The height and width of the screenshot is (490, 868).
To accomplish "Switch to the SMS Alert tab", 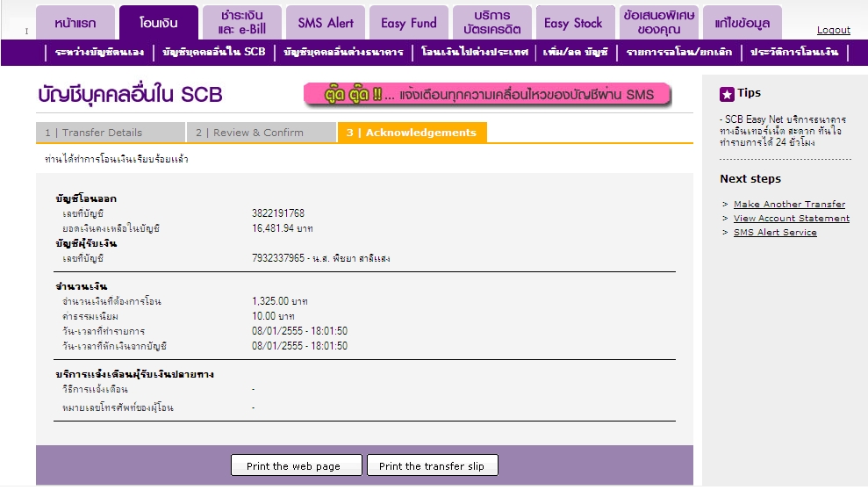I will coord(326,23).
